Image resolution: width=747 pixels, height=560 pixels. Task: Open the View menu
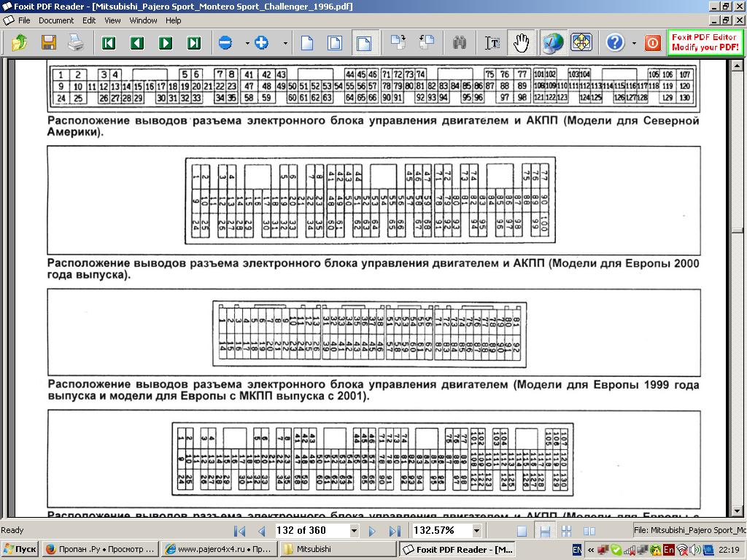pos(112,20)
